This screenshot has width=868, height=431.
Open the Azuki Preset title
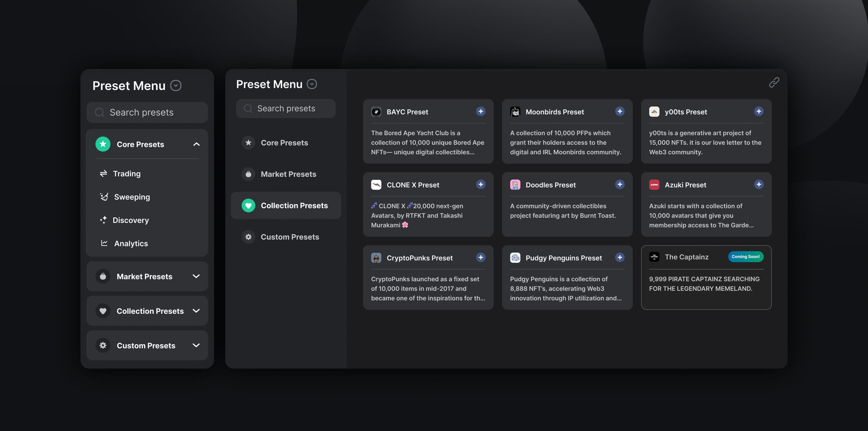pos(685,185)
